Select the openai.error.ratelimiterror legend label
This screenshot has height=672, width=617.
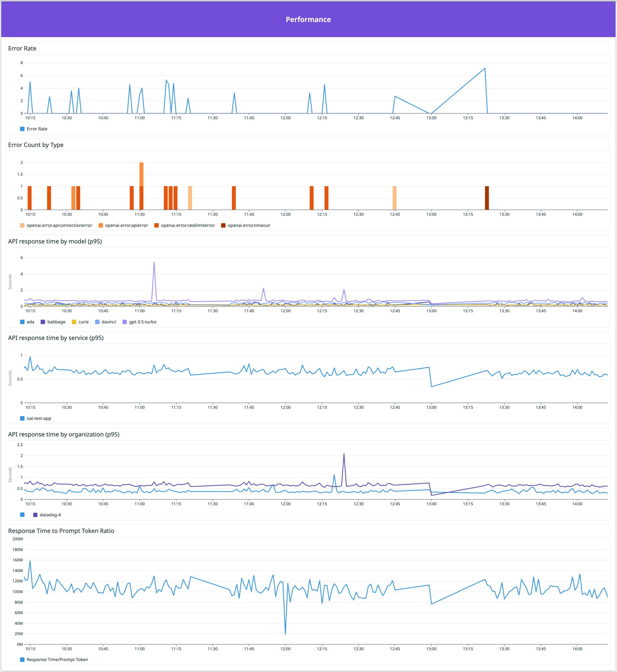tap(188, 225)
